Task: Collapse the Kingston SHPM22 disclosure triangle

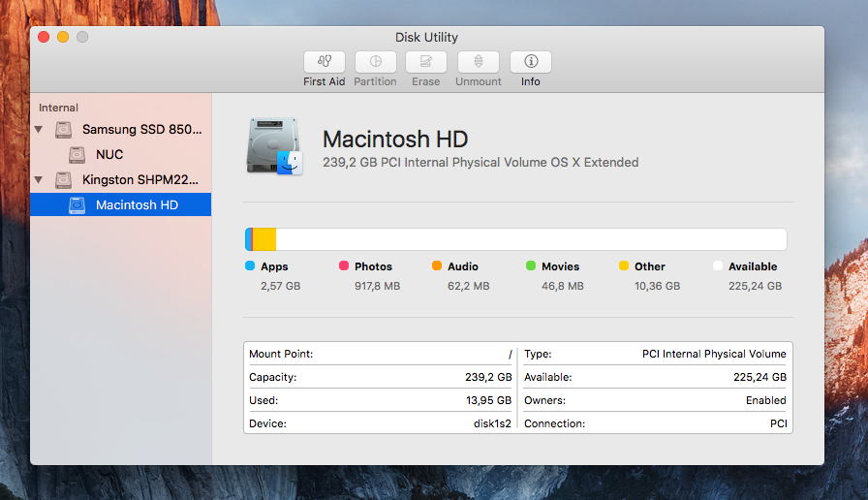Action: coord(39,179)
